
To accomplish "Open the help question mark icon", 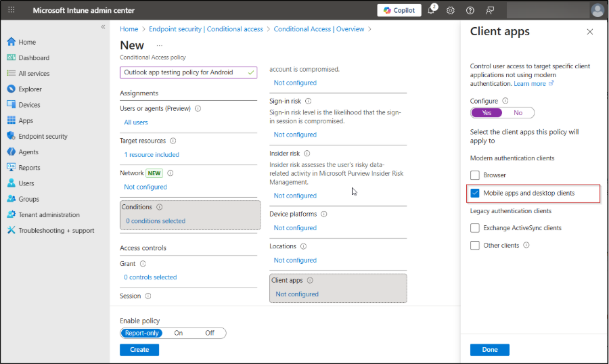I will (x=470, y=11).
